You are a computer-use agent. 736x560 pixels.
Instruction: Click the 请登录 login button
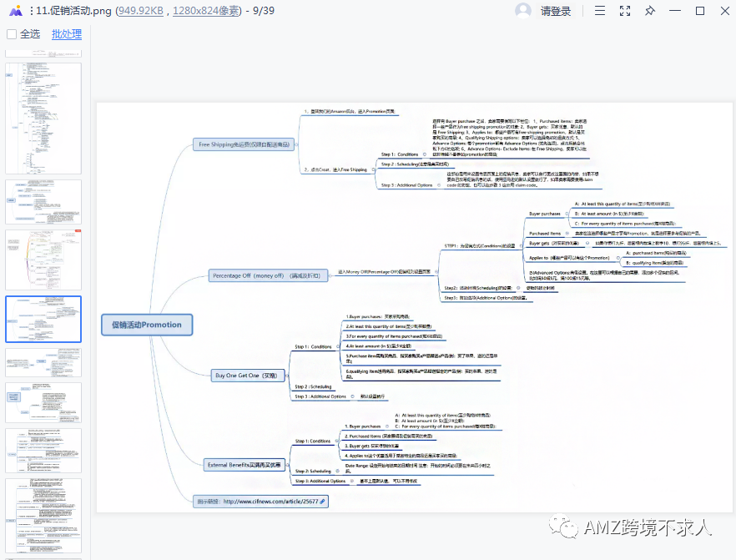pyautogui.click(x=556, y=11)
